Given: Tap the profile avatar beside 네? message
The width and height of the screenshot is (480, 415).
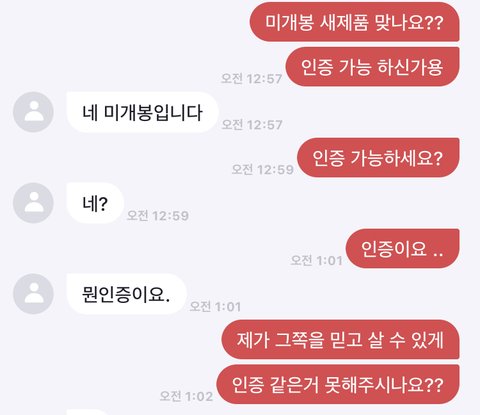Looking at the screenshot, I should [33, 203].
